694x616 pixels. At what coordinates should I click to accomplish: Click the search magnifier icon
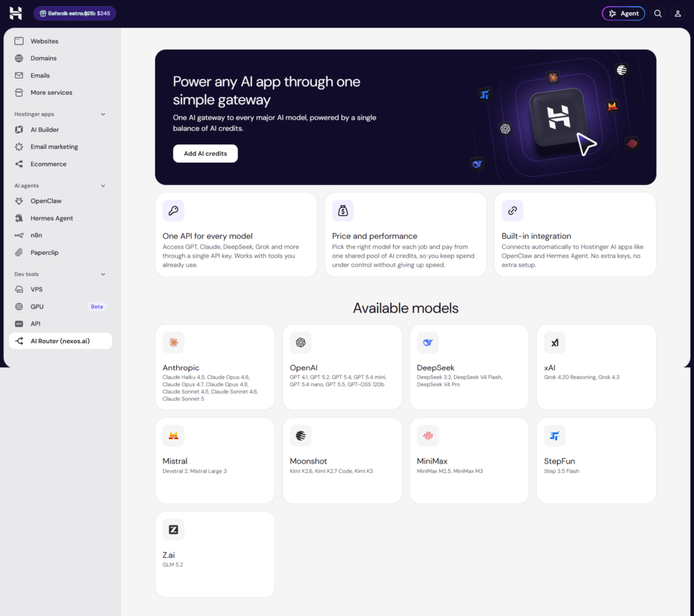click(x=657, y=14)
